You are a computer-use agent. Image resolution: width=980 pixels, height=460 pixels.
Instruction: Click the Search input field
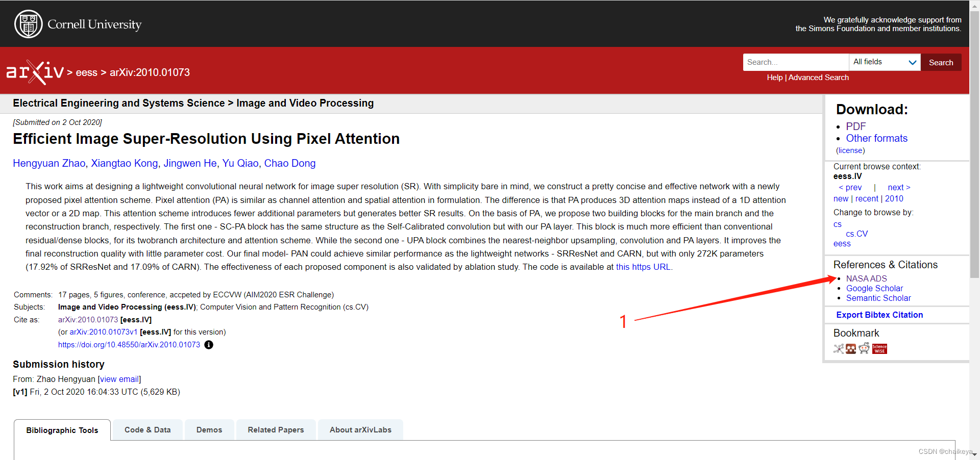796,62
